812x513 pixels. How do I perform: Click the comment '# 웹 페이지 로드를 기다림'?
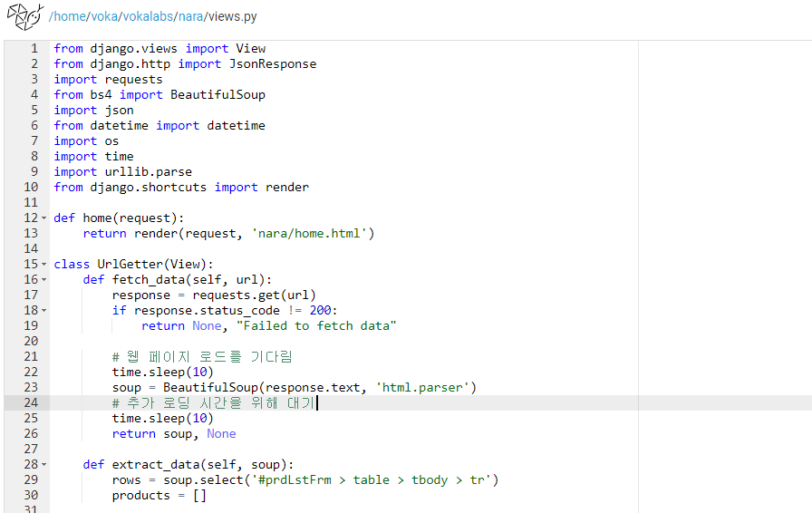(x=202, y=357)
